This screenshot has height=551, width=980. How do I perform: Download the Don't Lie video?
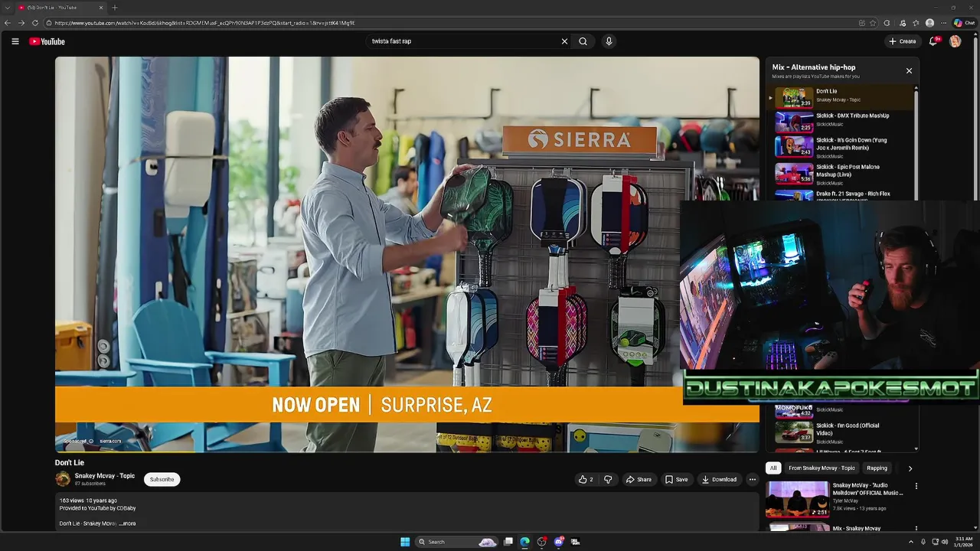[x=719, y=480]
